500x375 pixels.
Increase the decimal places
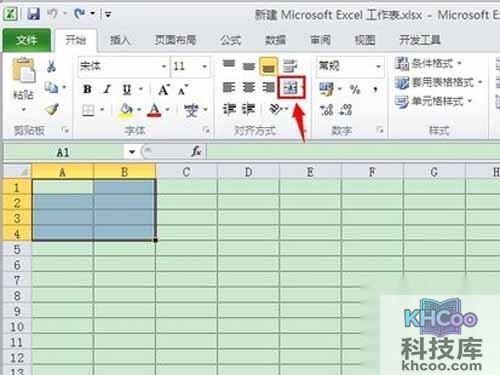point(327,110)
